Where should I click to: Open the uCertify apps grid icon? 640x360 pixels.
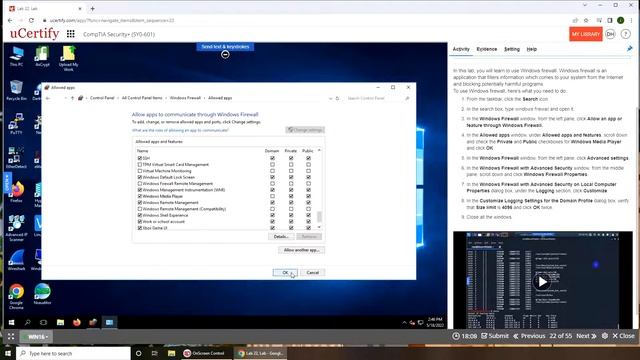[x=71, y=34]
